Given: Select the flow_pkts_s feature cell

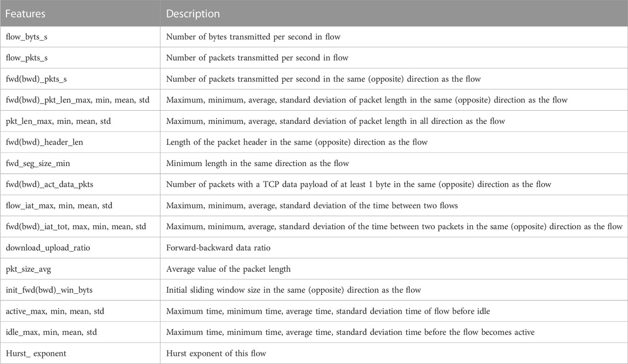Looking at the screenshot, I should [x=80, y=58].
